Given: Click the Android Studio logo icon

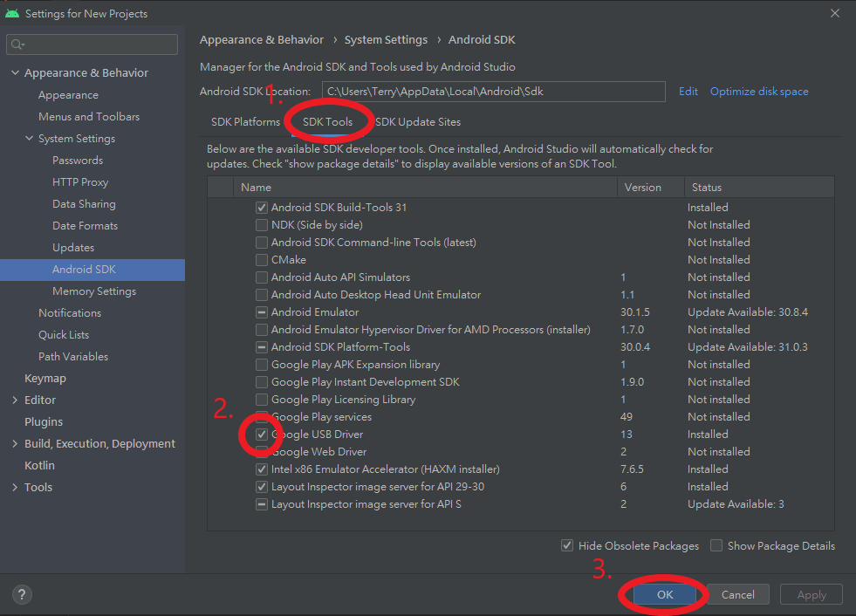Looking at the screenshot, I should (x=12, y=13).
